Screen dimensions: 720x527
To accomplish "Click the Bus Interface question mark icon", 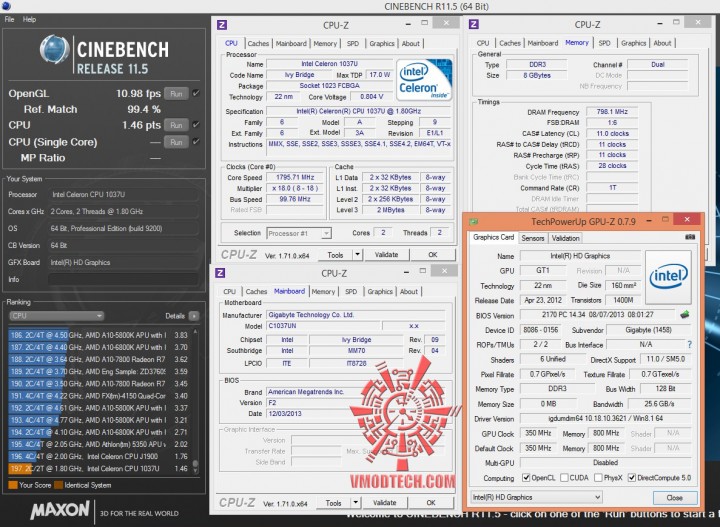I will pos(689,344).
